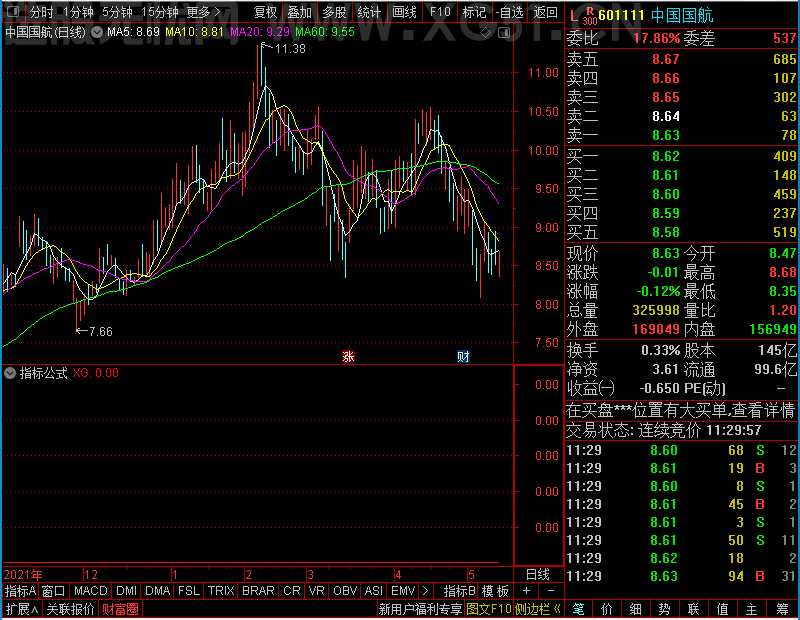The width and height of the screenshot is (800, 620).
Task: Click the 复权 button
Action: (265, 12)
